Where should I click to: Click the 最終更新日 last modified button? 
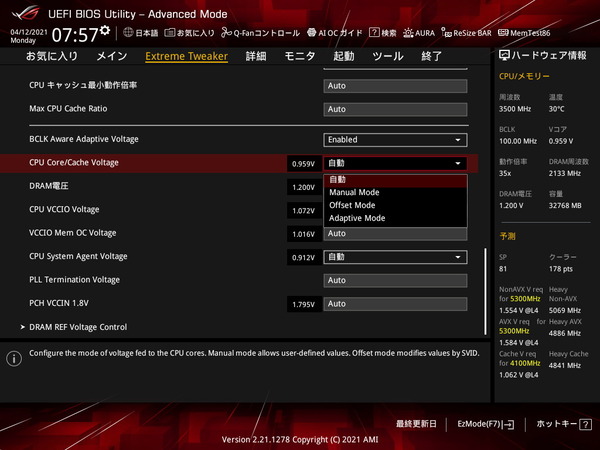click(x=416, y=424)
